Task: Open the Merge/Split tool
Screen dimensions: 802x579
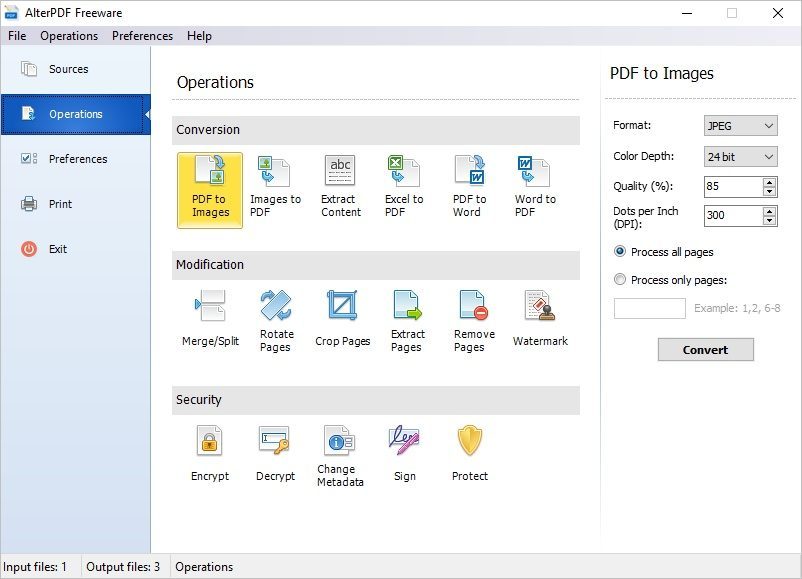Action: click(x=209, y=318)
